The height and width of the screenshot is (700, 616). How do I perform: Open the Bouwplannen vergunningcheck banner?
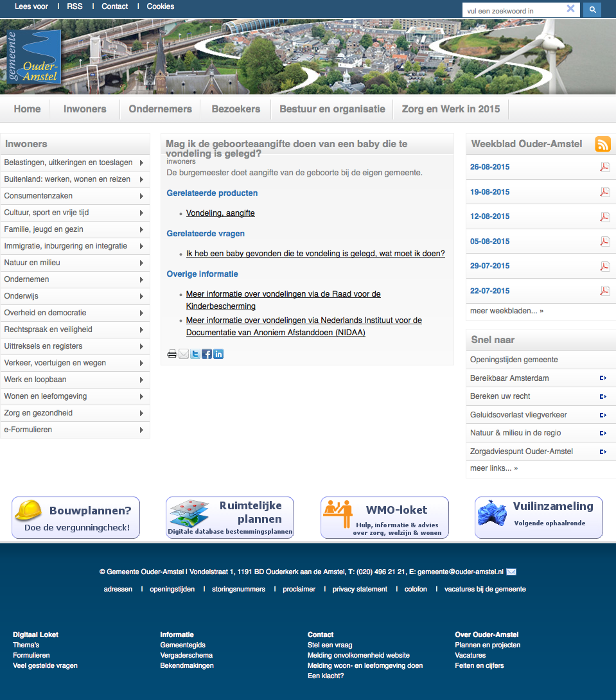(76, 518)
